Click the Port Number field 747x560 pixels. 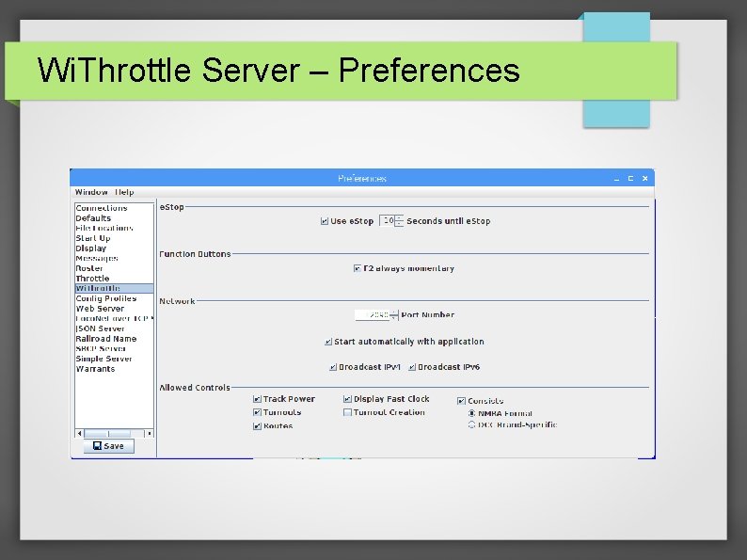372,315
